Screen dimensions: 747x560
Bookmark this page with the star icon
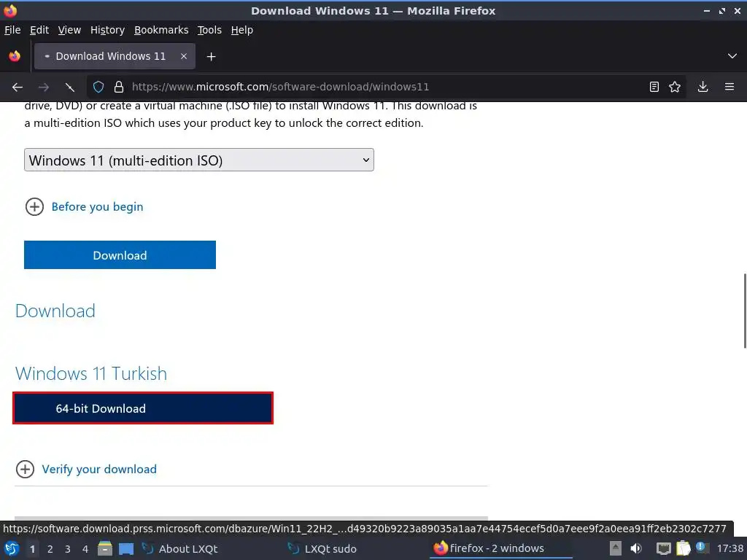coord(675,87)
